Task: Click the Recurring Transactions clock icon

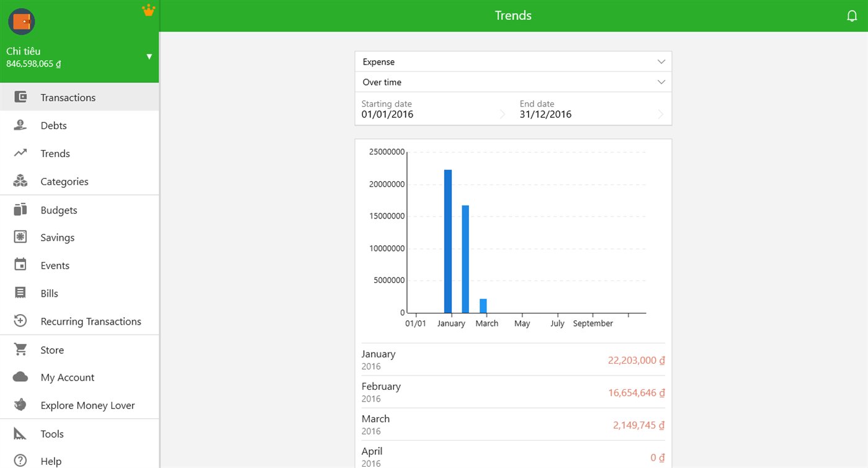Action: [x=20, y=321]
